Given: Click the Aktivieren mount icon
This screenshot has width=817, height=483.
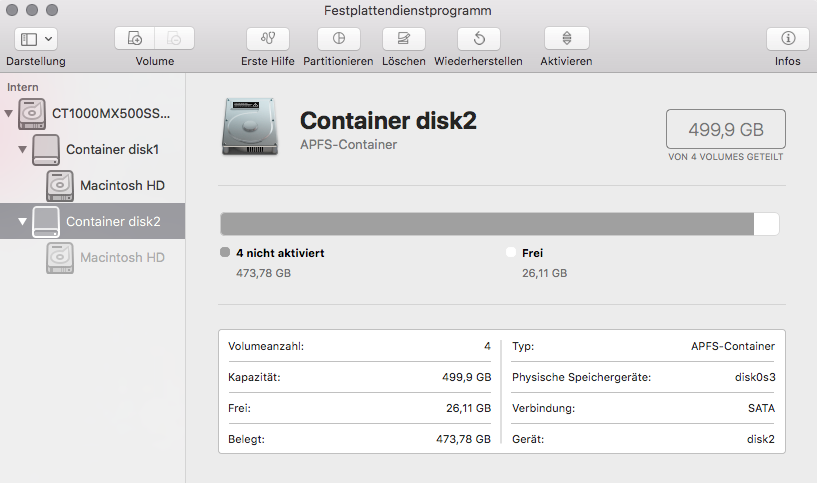Looking at the screenshot, I should coord(566,39).
